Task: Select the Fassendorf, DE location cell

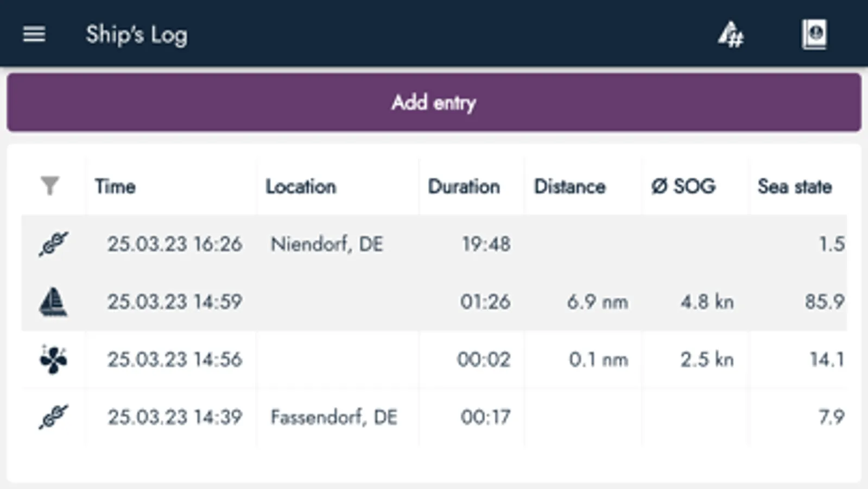Action: pos(334,417)
